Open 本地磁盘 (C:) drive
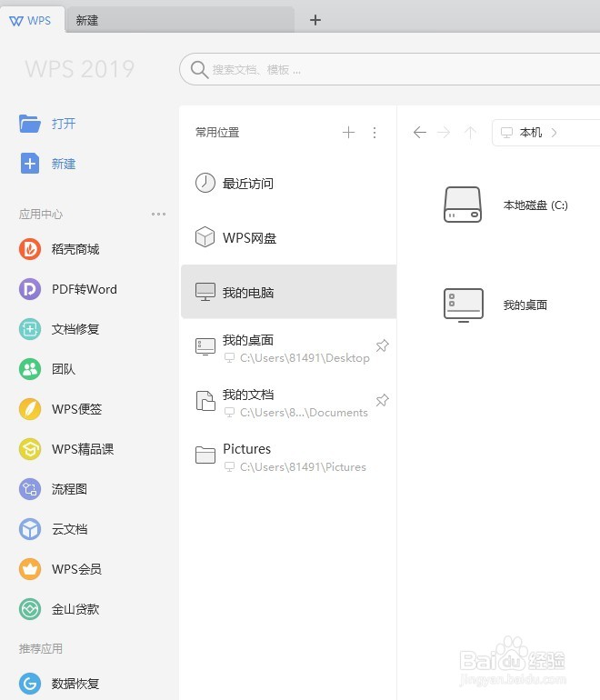Image resolution: width=600 pixels, height=700 pixels. (x=506, y=205)
